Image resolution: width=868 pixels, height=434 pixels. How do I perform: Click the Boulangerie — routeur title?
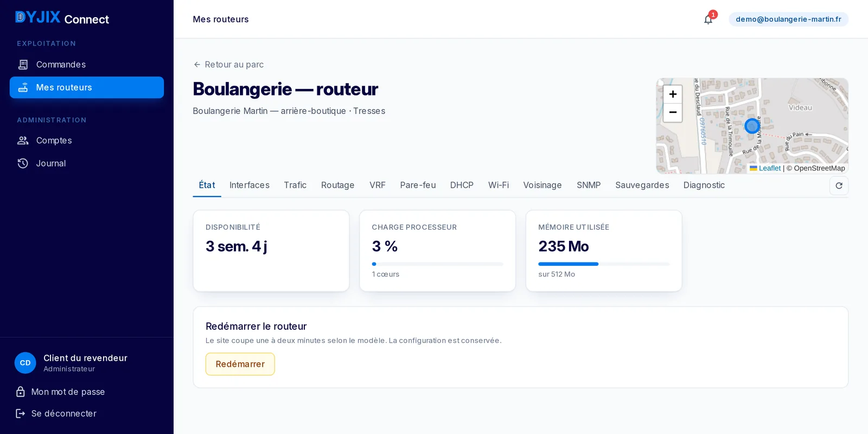point(285,89)
